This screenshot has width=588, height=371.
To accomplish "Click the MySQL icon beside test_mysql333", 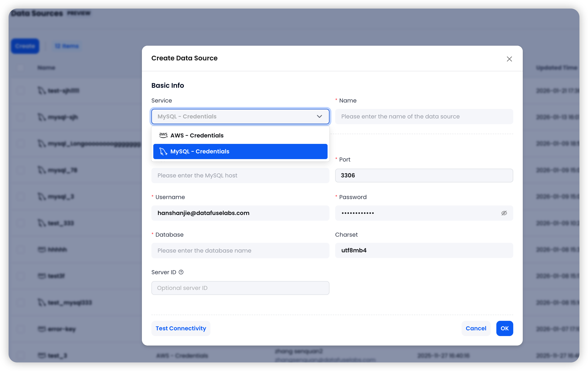I will [x=41, y=303].
